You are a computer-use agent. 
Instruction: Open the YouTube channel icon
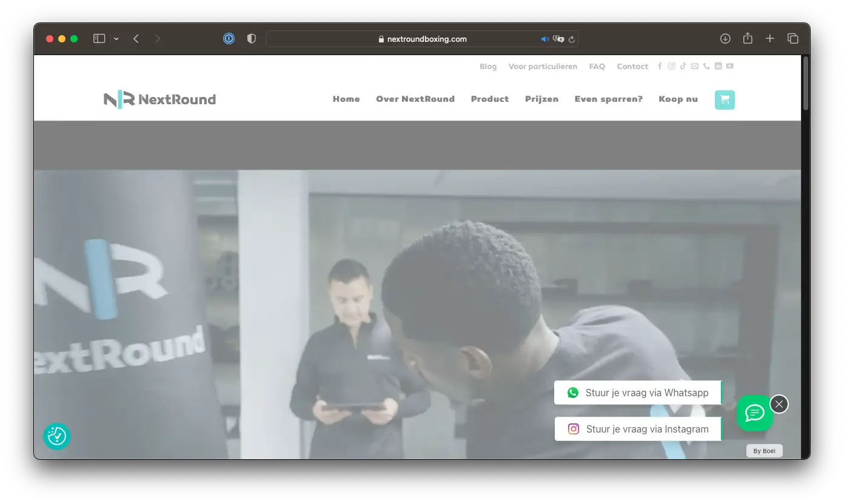[729, 66]
